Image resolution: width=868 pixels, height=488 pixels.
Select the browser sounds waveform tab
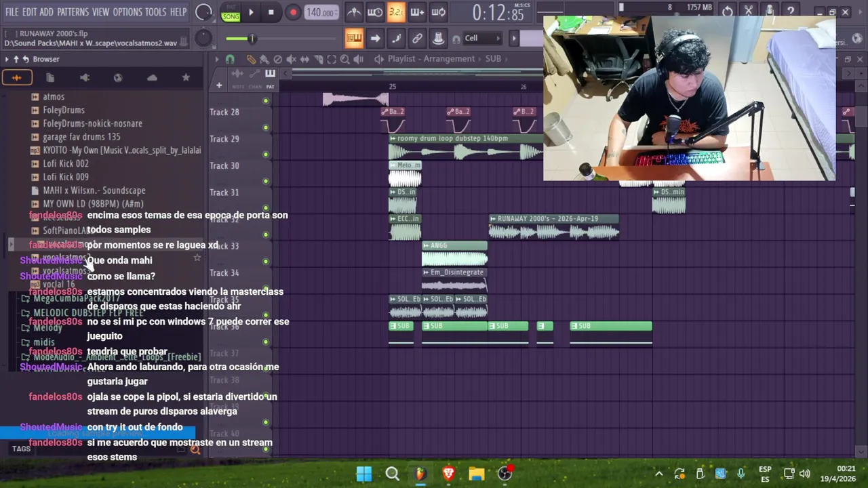16,78
